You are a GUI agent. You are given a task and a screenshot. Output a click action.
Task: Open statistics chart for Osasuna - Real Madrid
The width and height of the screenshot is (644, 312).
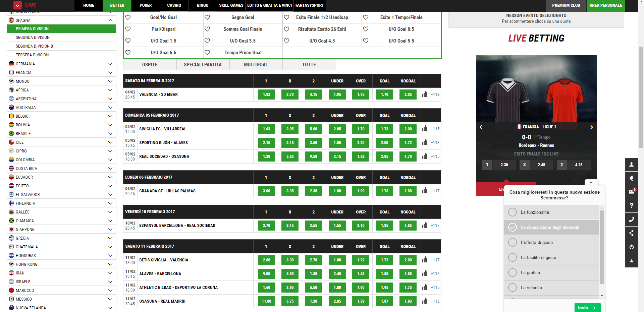coord(425,301)
